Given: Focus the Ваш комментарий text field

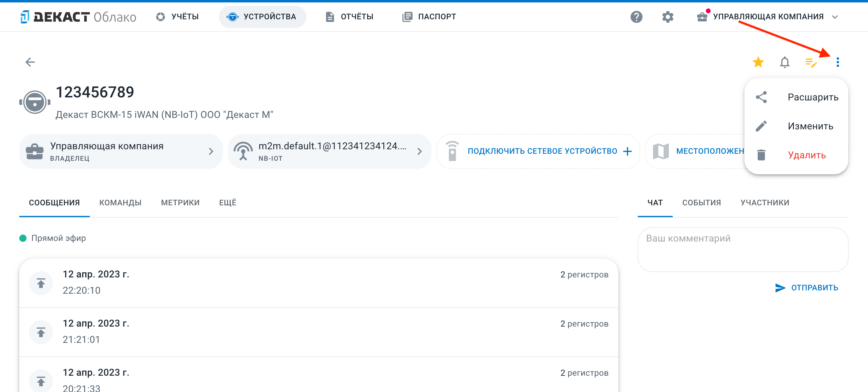Looking at the screenshot, I should [743, 249].
